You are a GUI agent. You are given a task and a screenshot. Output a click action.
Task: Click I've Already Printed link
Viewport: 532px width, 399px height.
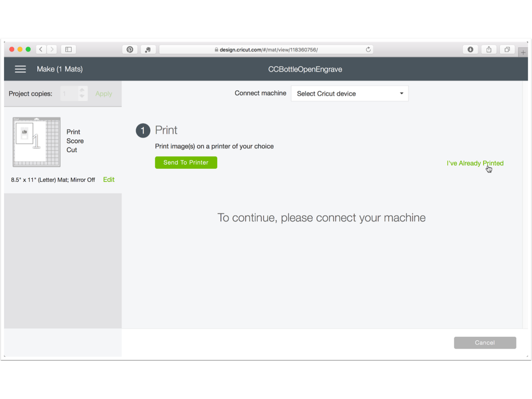click(x=475, y=163)
